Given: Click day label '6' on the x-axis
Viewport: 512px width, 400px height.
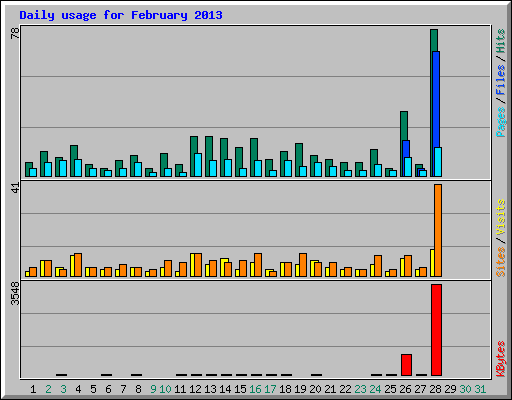Looking at the screenshot, I should (x=108, y=389).
